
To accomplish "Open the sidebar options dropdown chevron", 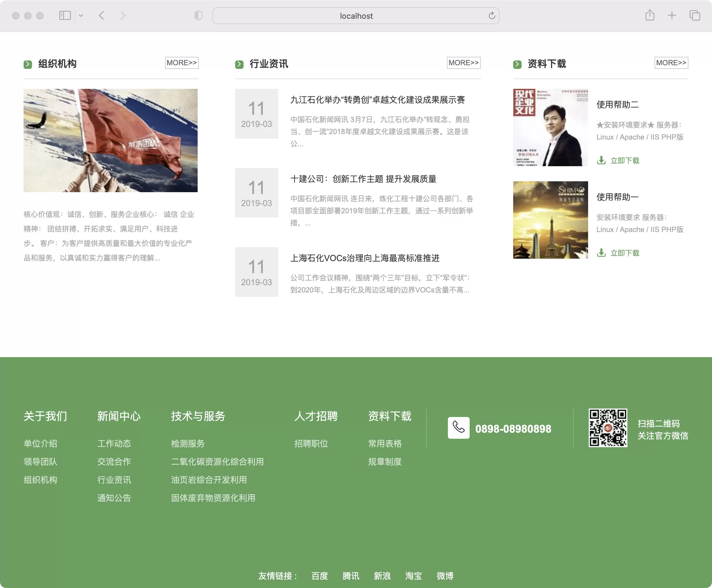I will [x=81, y=16].
